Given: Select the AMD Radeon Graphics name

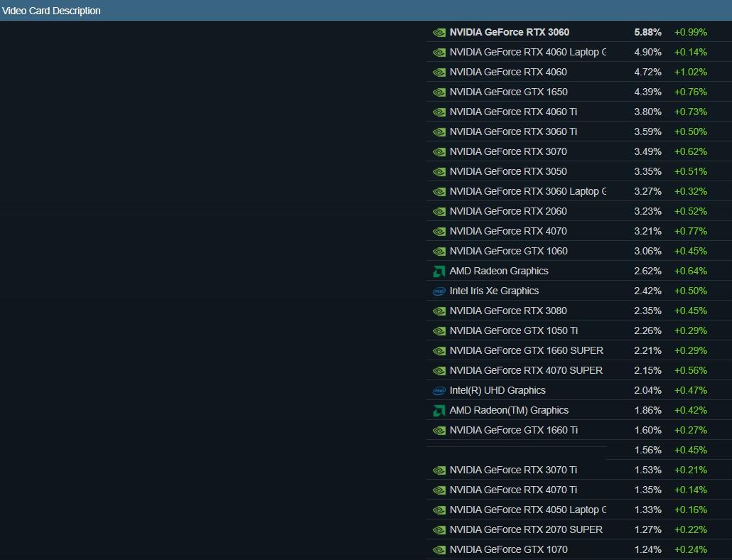Looking at the screenshot, I should pos(499,271).
